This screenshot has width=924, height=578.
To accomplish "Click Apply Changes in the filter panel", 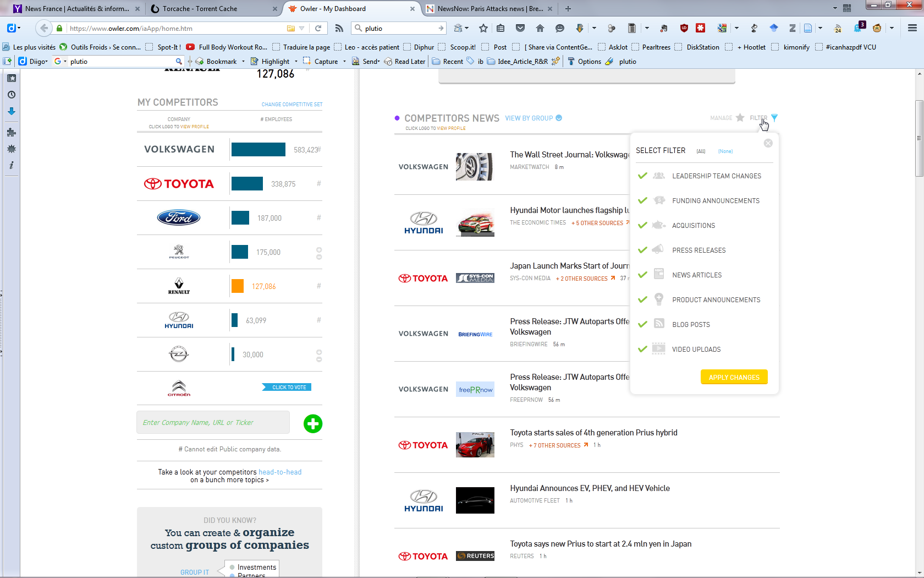I will (x=734, y=377).
